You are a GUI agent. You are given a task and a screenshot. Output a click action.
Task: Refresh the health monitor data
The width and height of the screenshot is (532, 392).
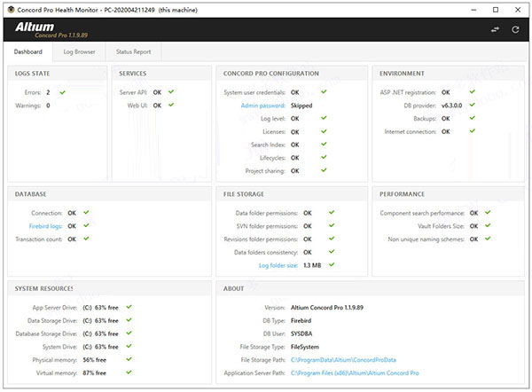click(515, 30)
